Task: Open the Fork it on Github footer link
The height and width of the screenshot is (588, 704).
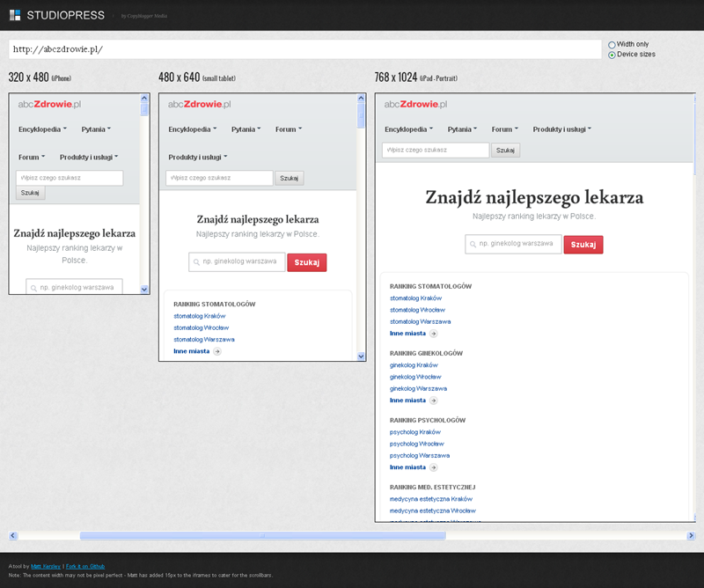Action: 85,567
